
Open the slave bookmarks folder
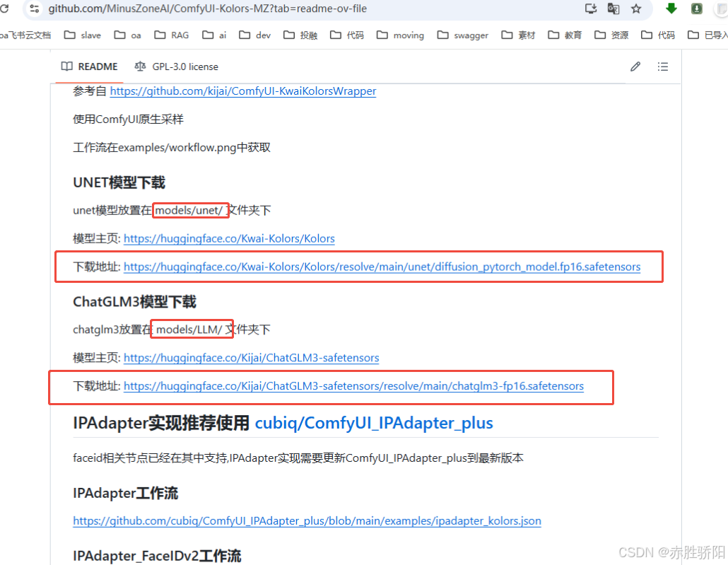[x=83, y=35]
